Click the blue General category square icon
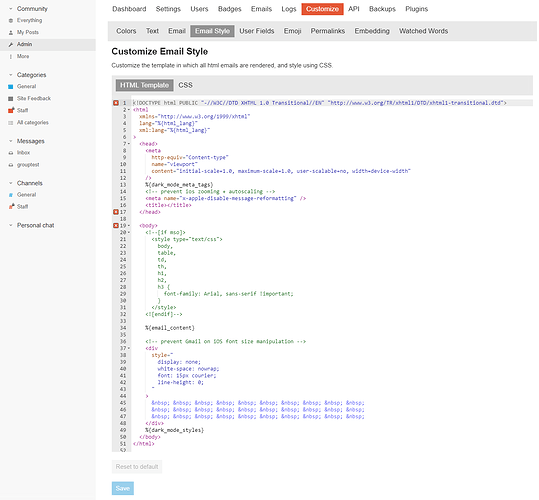The image size is (539, 500). point(11,87)
